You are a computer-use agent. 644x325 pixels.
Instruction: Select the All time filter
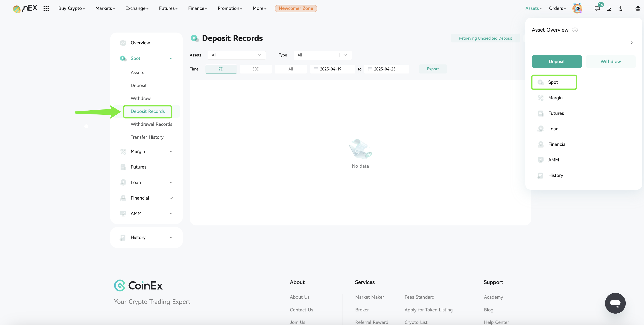[291, 69]
